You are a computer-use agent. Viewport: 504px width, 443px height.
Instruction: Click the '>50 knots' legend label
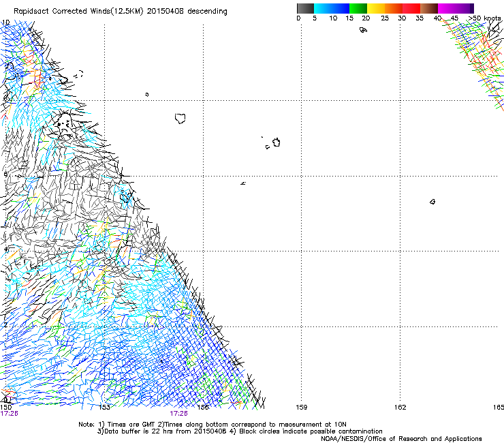point(484,18)
